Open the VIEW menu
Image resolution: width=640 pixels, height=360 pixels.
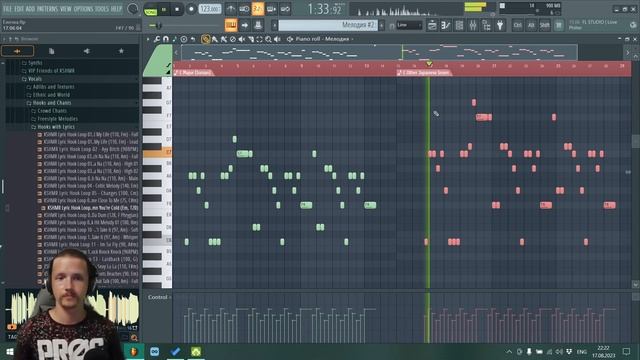pyautogui.click(x=66, y=9)
